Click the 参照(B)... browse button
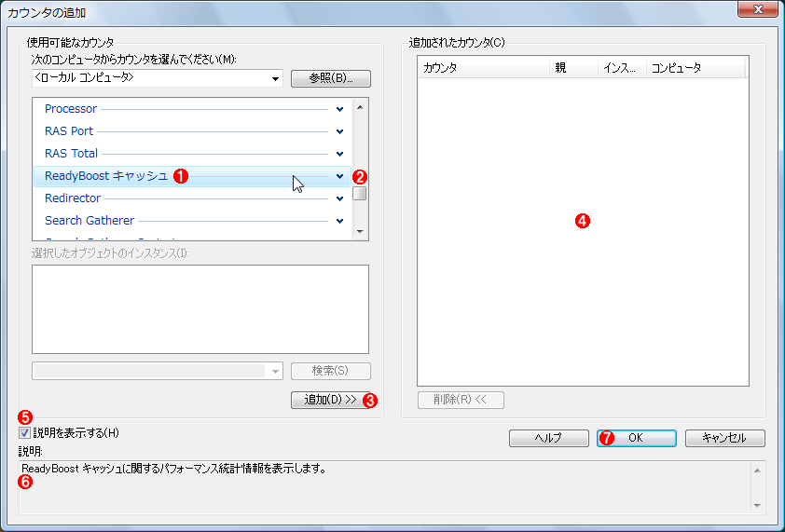785x532 pixels. pos(331,78)
